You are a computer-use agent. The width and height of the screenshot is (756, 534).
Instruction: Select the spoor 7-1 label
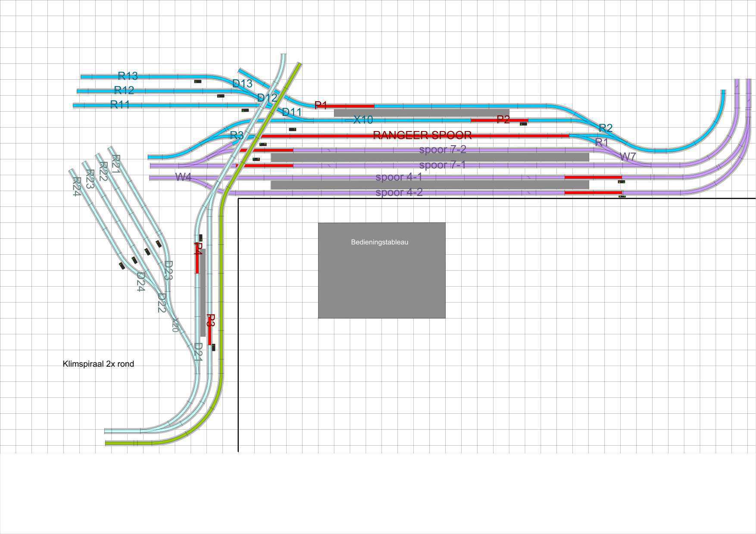(x=443, y=165)
